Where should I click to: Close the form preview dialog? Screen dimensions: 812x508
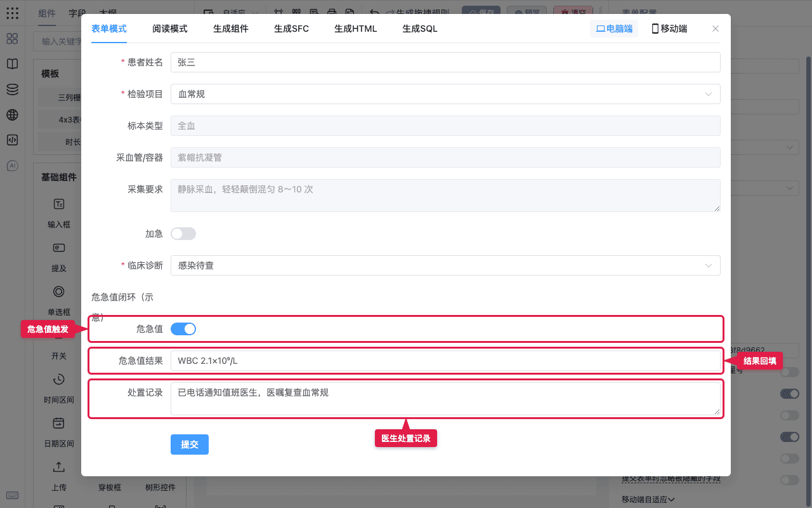tap(716, 29)
